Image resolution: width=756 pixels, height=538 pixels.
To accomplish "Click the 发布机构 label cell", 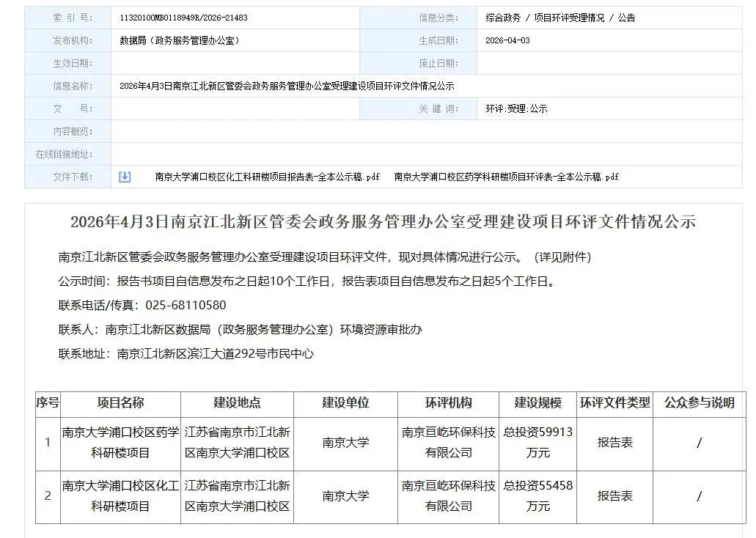I will (x=68, y=40).
